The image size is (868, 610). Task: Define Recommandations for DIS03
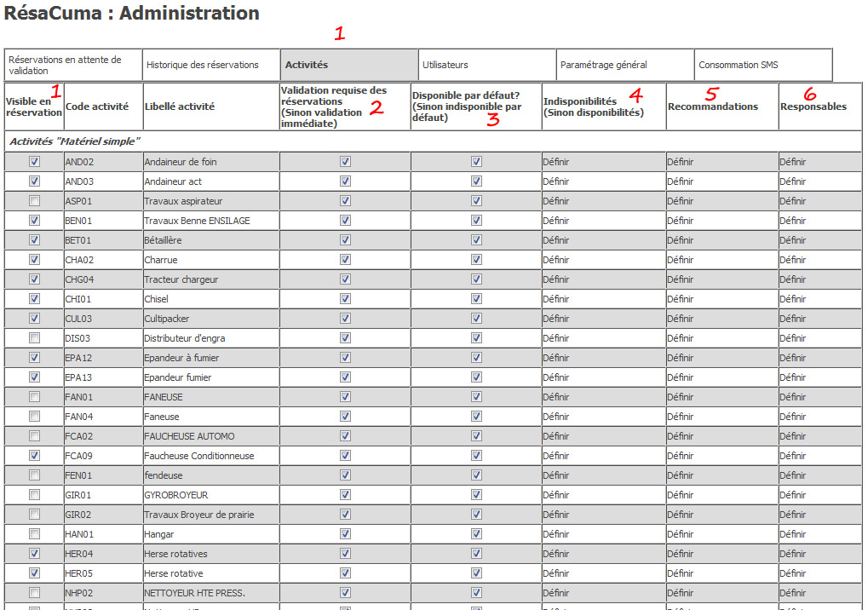681,337
